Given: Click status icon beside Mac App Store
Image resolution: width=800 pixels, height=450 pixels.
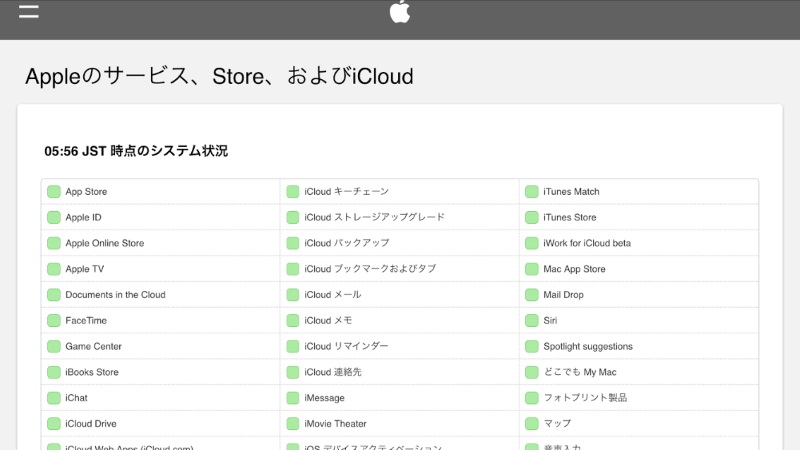Looking at the screenshot, I should click(532, 269).
